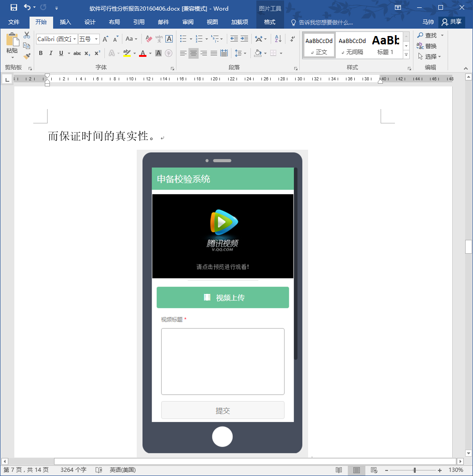Expand the styles gallery with the More arrow
This screenshot has width=473, height=476.
(406, 55)
